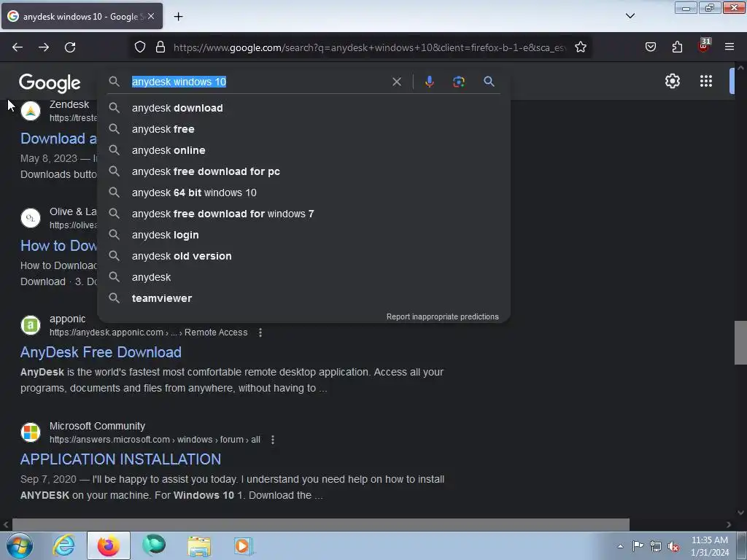The image size is (747, 560).
Task: Open more options for Microsoft Community result
Action: tap(273, 440)
